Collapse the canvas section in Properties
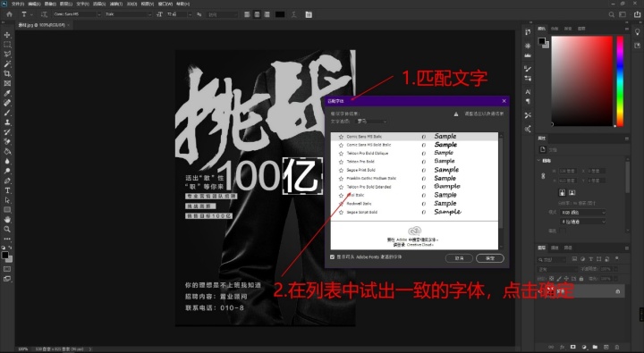 (539, 161)
